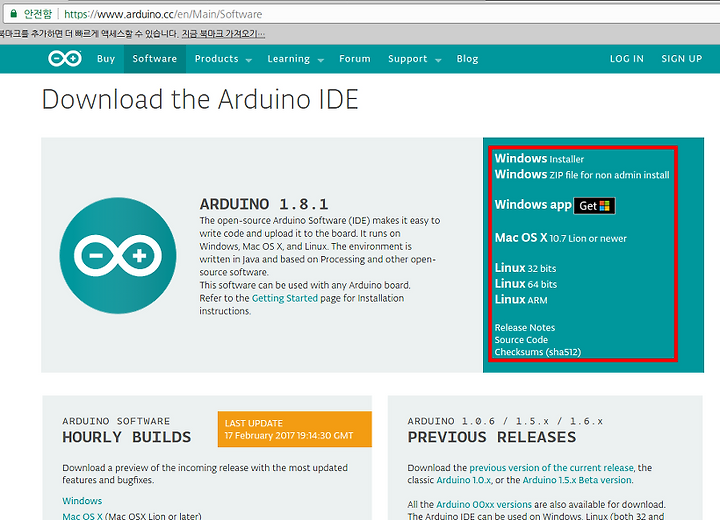The height and width of the screenshot is (520, 720).
Task: Click the PREVIOUS RELEASES heading
Action: tap(492, 437)
